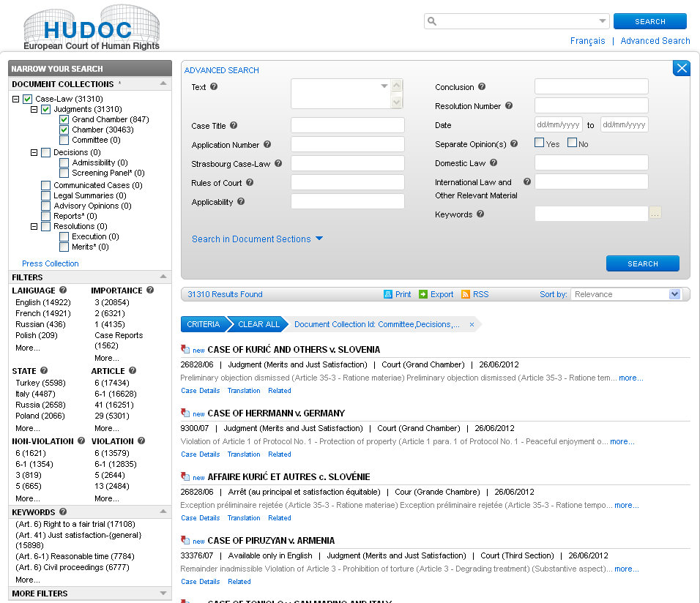Open Case Details for Herrmann v. Germany
The width and height of the screenshot is (700, 603).
(200, 454)
